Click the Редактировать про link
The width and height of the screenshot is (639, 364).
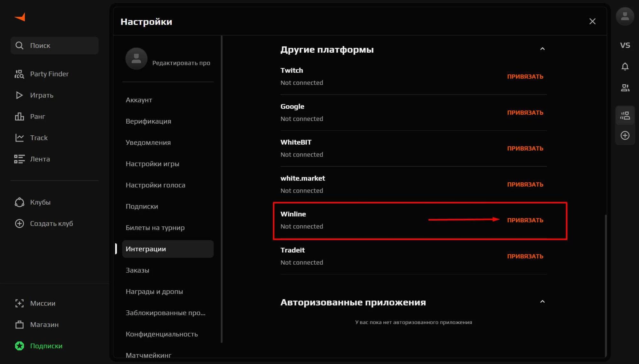pos(181,63)
